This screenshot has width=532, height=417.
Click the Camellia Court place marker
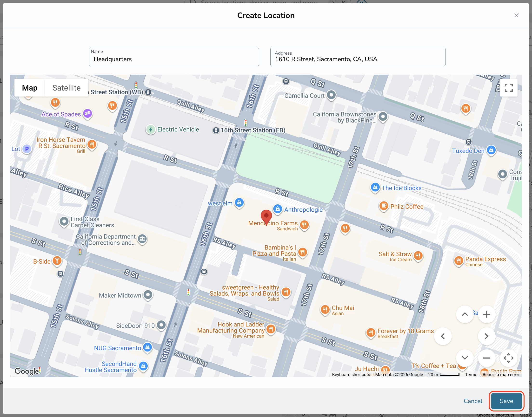pyautogui.click(x=331, y=95)
